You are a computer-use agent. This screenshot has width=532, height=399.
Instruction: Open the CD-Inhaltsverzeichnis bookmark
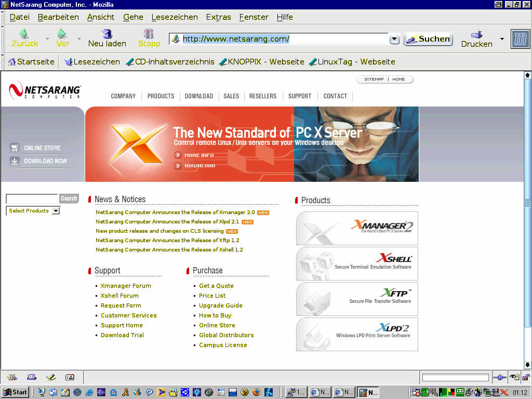[170, 62]
